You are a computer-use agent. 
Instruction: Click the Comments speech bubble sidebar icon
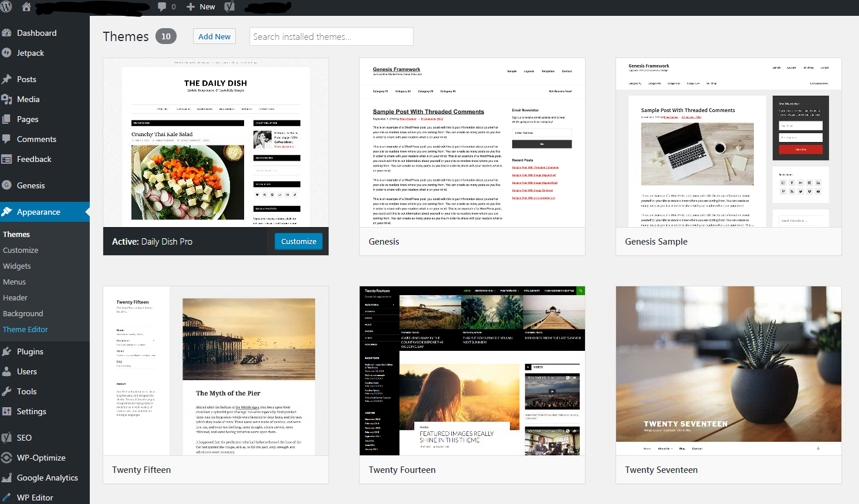(6, 139)
